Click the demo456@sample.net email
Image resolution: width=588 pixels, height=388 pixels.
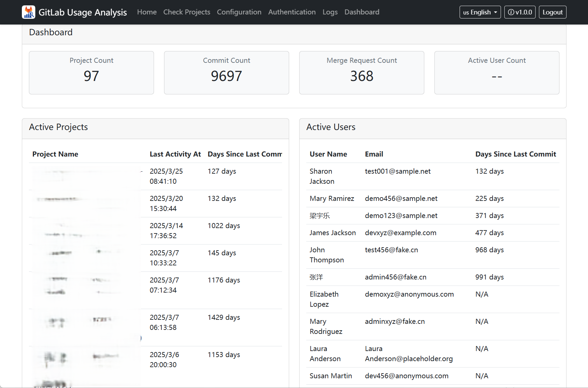coord(401,199)
